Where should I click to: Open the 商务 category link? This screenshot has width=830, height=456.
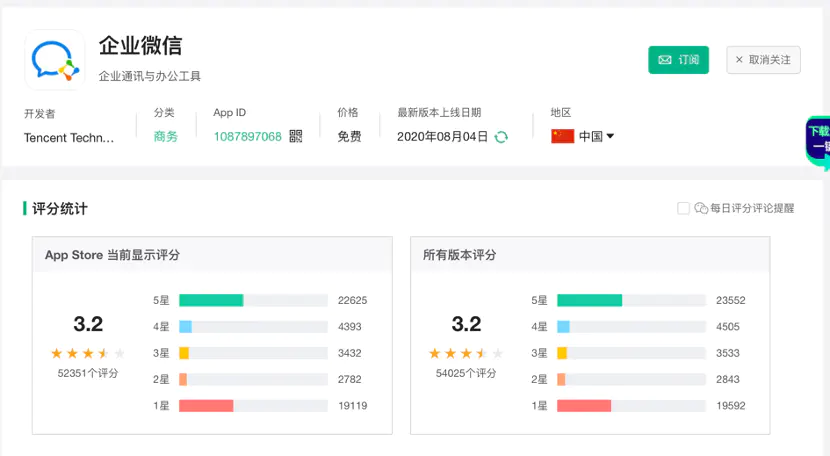pos(166,137)
